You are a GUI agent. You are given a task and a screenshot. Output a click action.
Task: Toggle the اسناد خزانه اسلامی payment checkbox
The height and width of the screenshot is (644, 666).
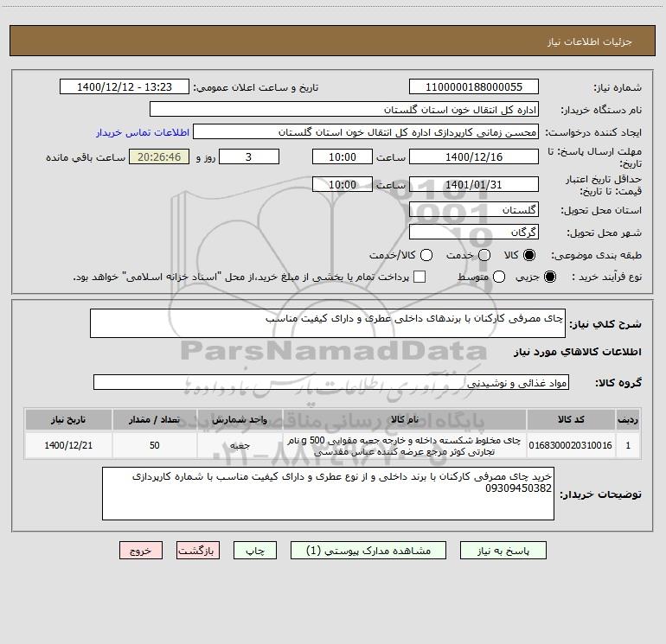point(419,277)
